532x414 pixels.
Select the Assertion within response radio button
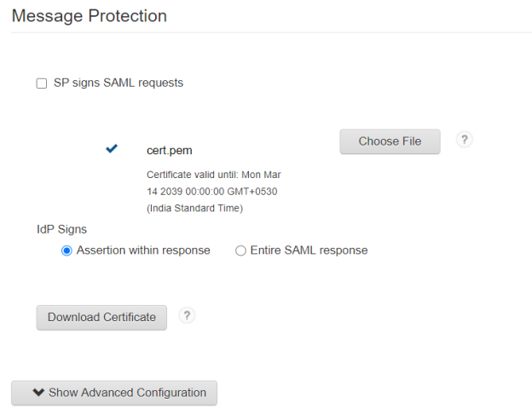coord(66,251)
